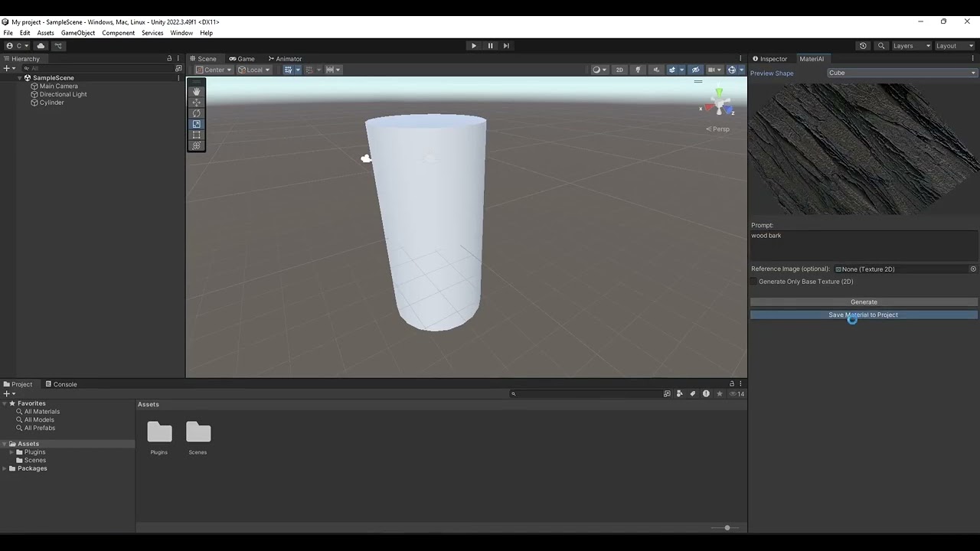
Task: Open Undo History clock icon
Action: [x=863, y=46]
